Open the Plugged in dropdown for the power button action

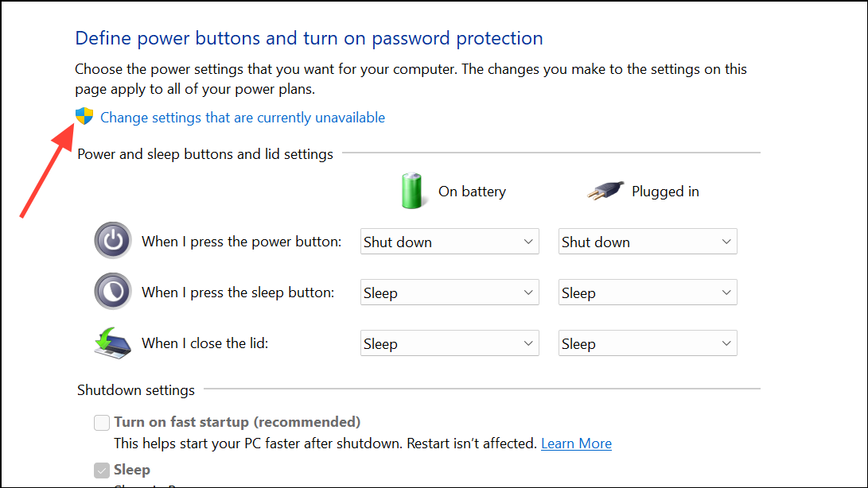(x=647, y=241)
